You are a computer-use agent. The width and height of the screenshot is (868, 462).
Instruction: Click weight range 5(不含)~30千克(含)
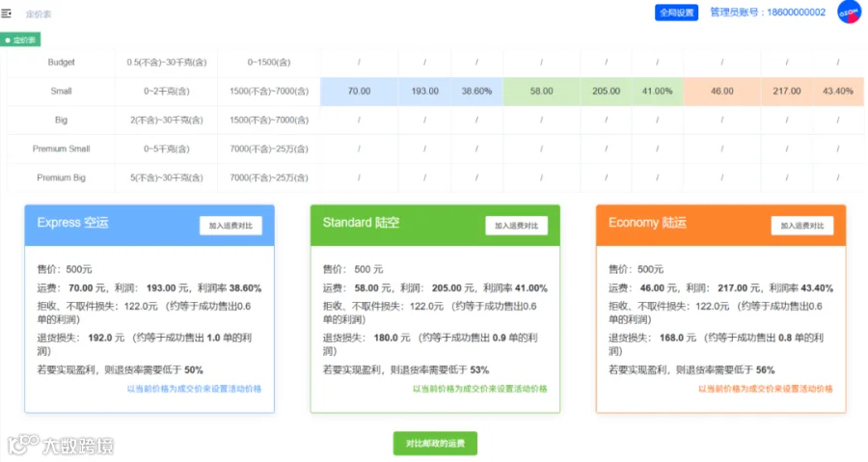167,177
